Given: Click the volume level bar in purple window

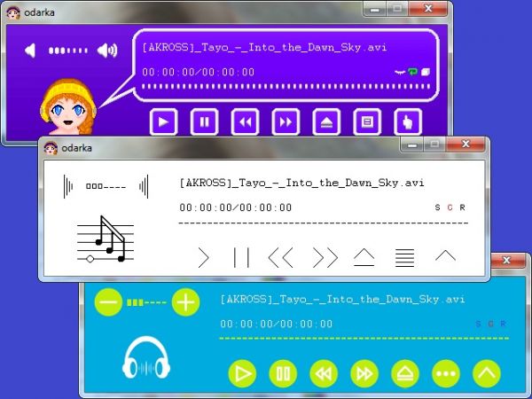Looking at the screenshot, I should point(68,51).
